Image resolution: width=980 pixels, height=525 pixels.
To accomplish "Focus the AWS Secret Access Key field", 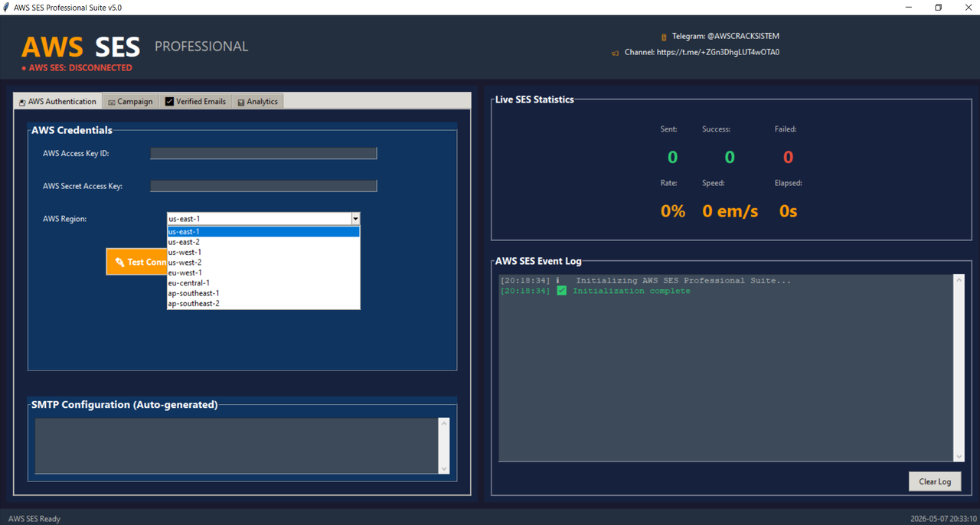I will (263, 186).
